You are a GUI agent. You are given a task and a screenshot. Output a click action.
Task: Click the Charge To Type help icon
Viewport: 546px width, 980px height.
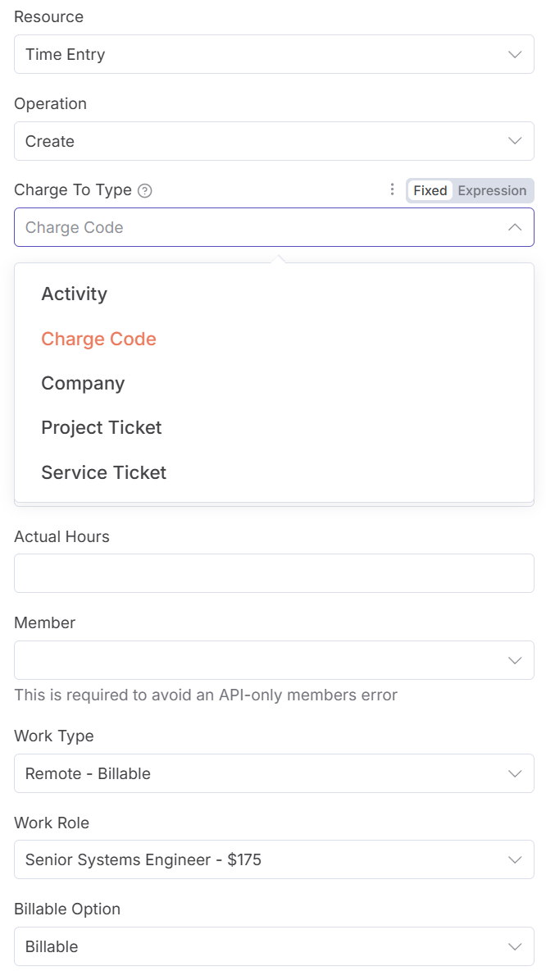click(145, 191)
